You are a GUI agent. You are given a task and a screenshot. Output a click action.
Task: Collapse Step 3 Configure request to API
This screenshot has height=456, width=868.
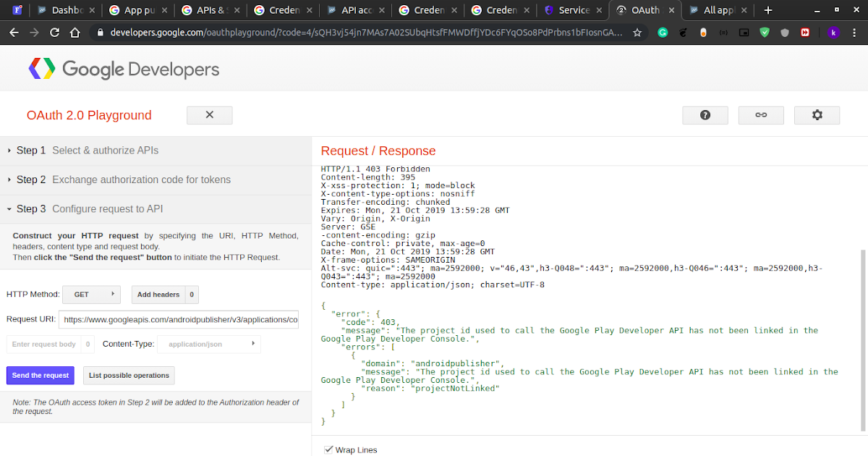[x=156, y=209]
